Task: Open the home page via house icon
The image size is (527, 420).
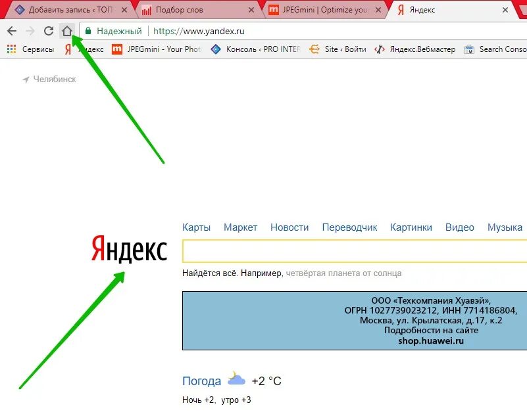Action: pos(67,31)
